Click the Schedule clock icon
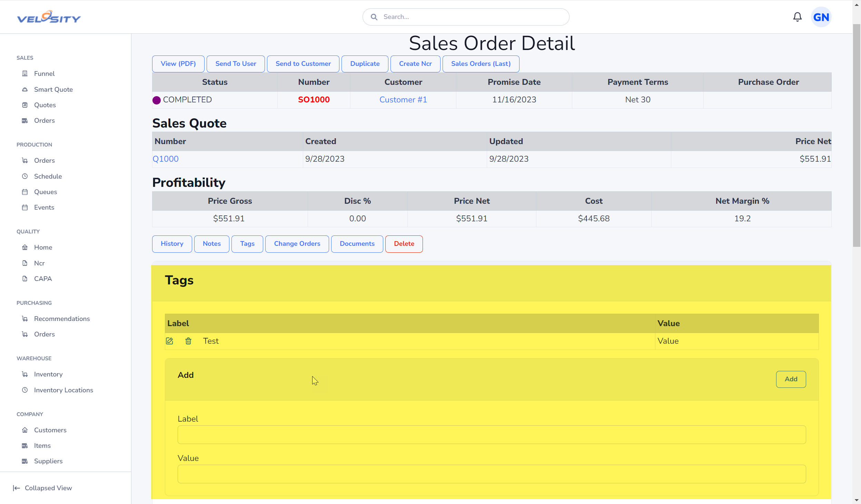 point(25,176)
